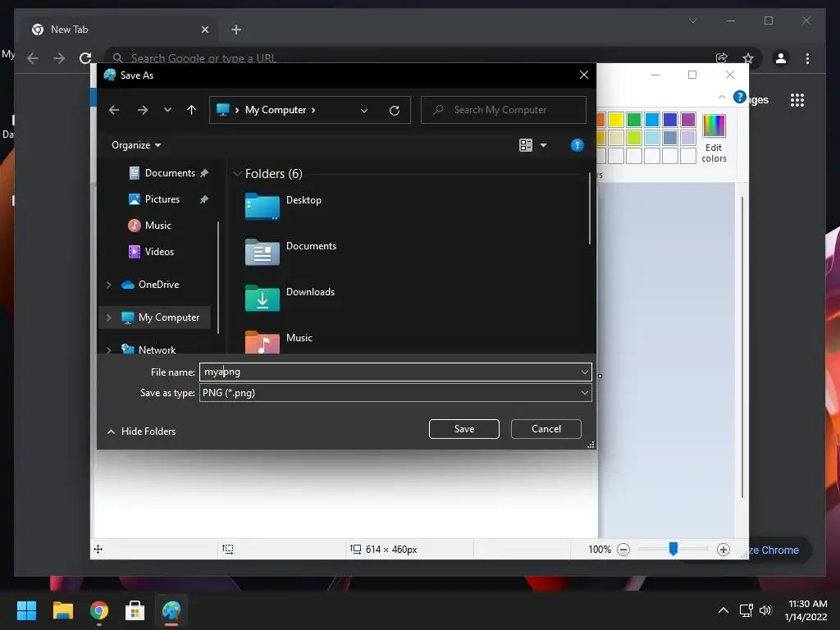
Task: Open the taskbar clock and date
Action: [806, 610]
